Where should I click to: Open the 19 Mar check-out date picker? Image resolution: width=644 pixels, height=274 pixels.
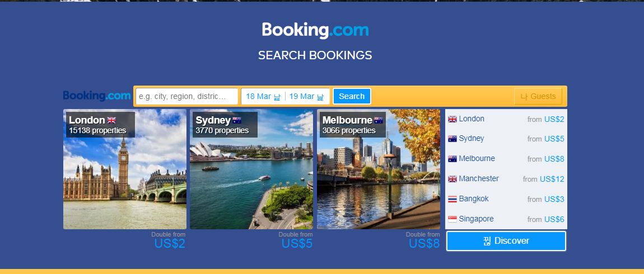307,96
